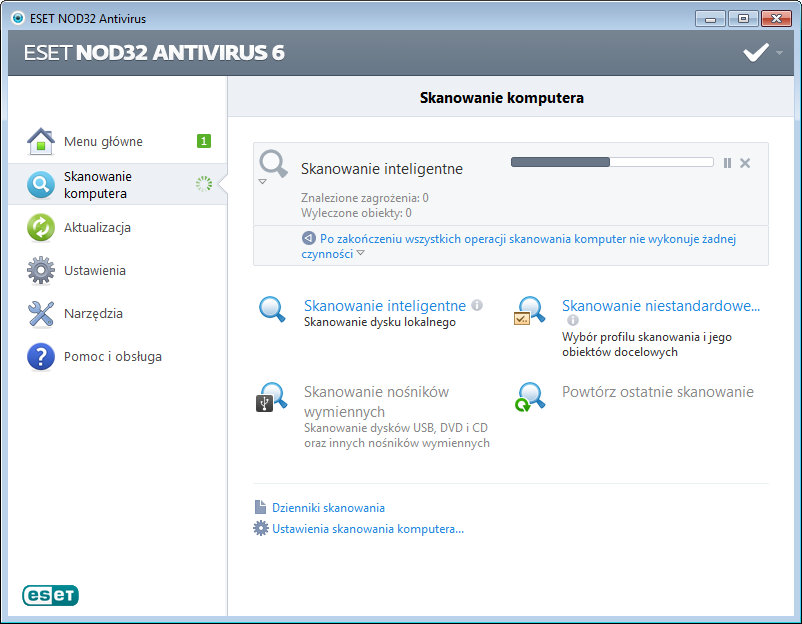The image size is (802, 624).
Task: Click the Ustawienia gear icon
Action: click(40, 271)
